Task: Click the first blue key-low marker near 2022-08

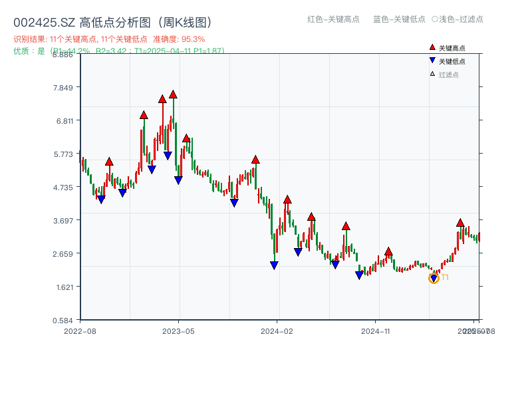Action: pos(100,198)
